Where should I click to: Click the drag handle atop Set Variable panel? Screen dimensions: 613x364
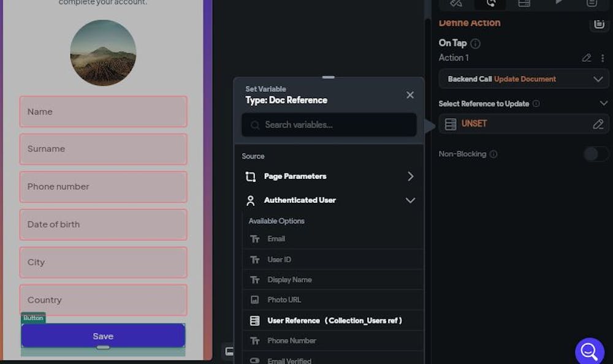329,77
